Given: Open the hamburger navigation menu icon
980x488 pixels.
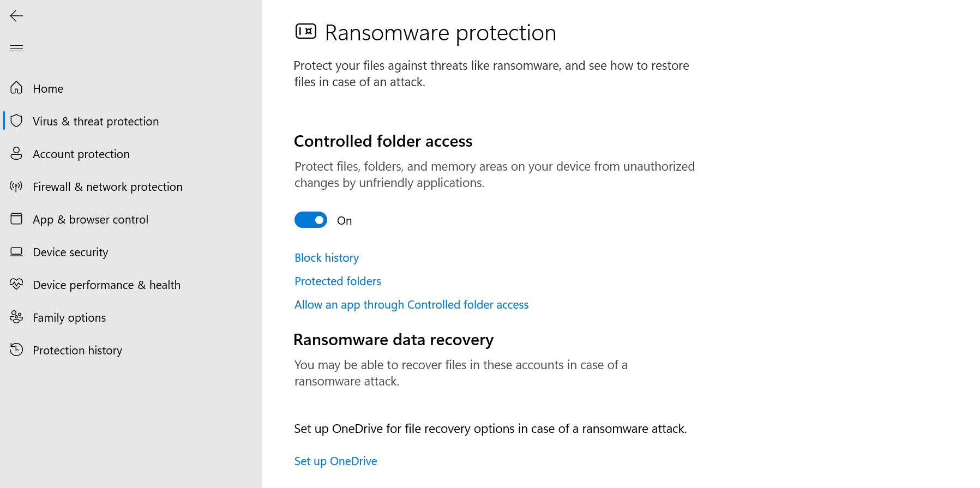Looking at the screenshot, I should [x=16, y=48].
